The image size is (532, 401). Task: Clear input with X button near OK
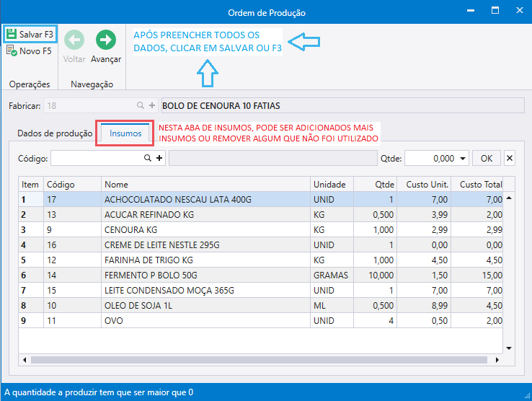coord(509,158)
